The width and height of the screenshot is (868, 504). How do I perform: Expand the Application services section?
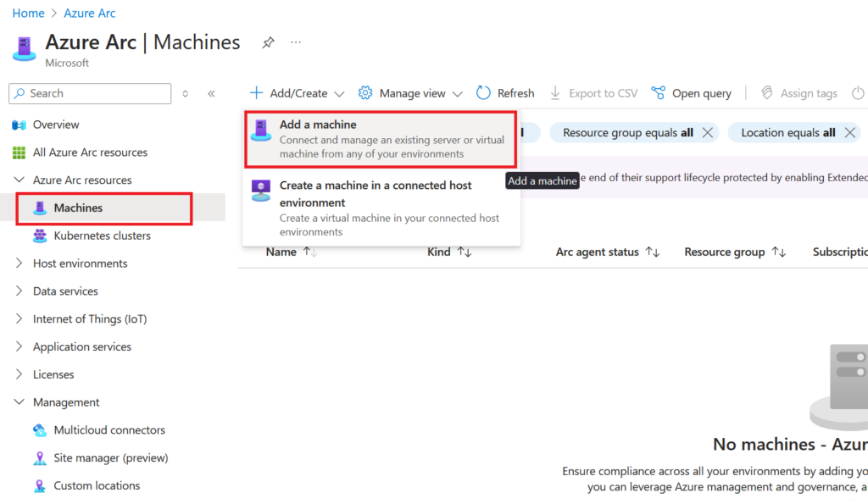tap(19, 346)
